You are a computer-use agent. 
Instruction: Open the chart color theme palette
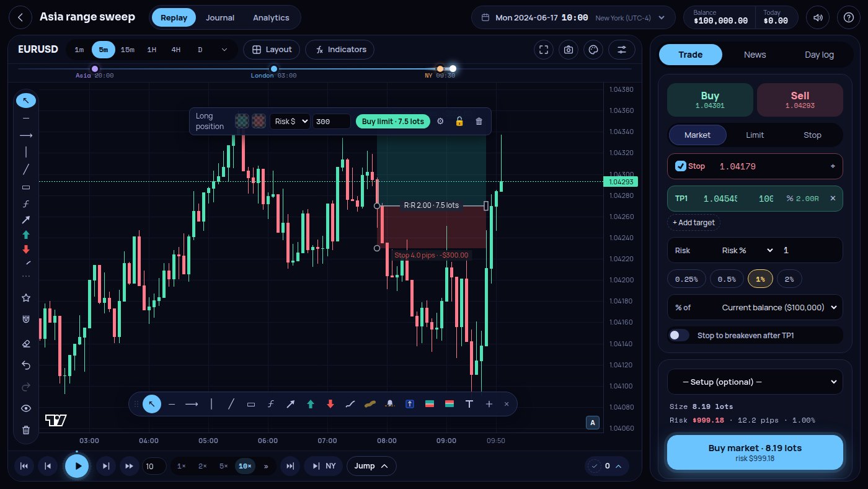click(x=593, y=50)
